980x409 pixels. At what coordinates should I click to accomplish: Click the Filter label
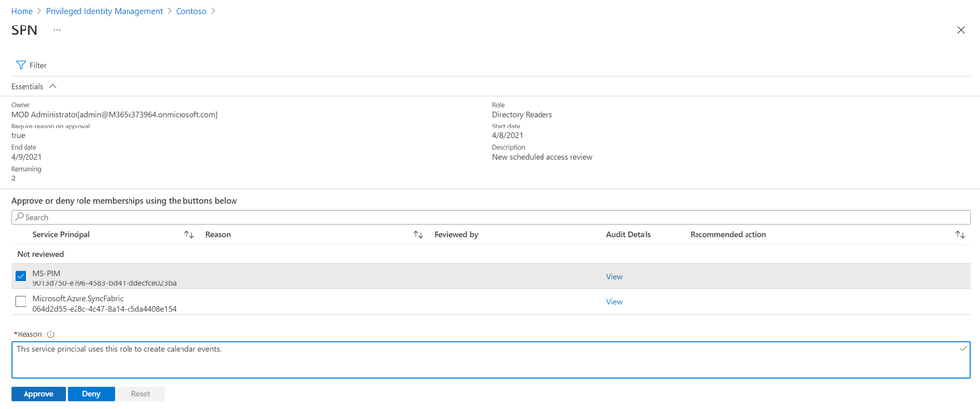pos(38,65)
